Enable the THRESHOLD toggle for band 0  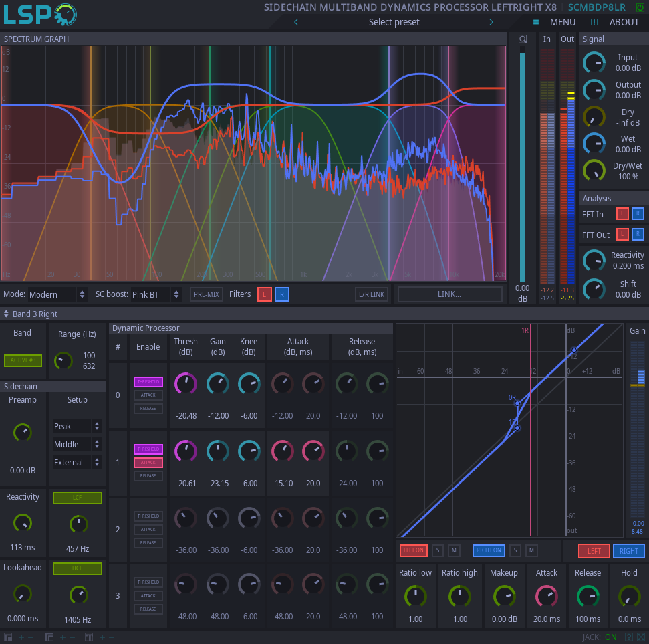(x=148, y=381)
